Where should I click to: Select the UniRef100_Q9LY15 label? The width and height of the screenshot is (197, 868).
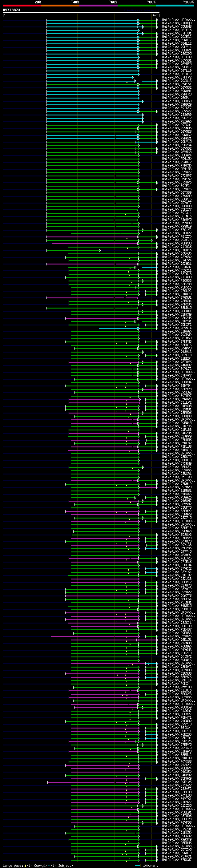tap(177, 142)
